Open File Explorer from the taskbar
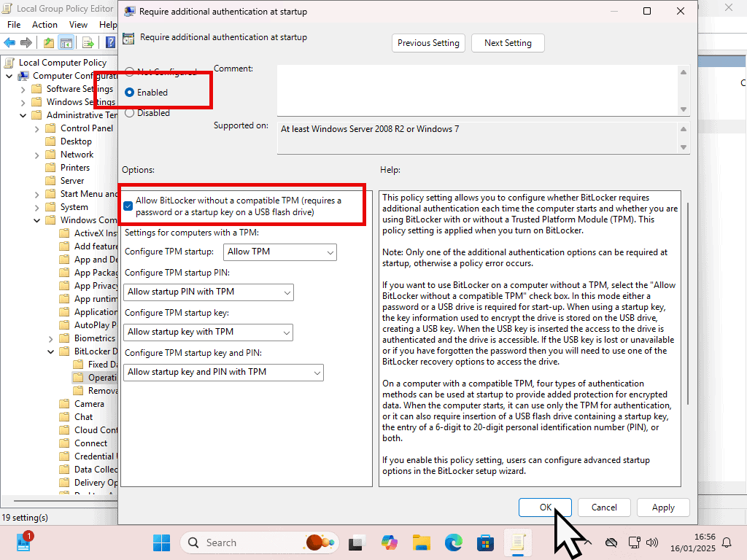This screenshot has height=560, width=747. [421, 542]
